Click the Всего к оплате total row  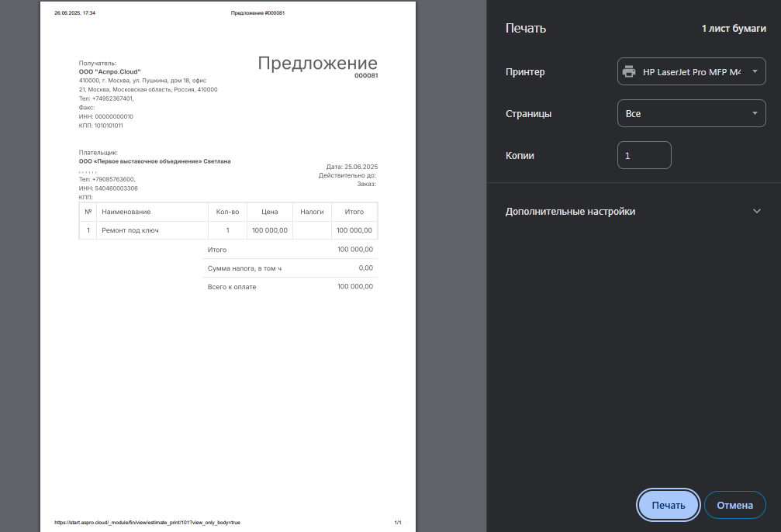click(290, 287)
